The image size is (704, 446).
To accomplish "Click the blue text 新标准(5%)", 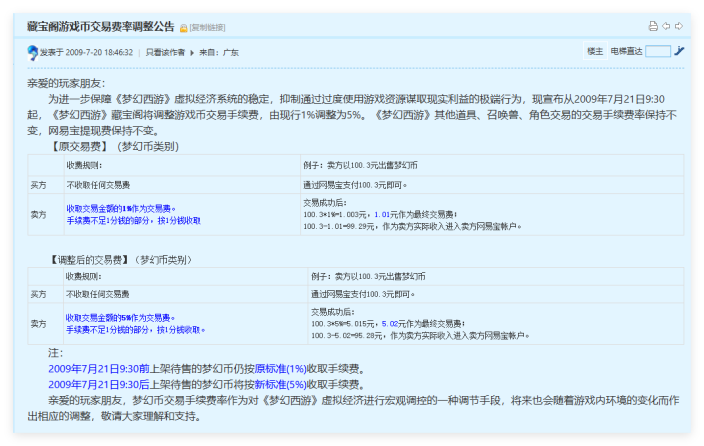I will click(281, 384).
